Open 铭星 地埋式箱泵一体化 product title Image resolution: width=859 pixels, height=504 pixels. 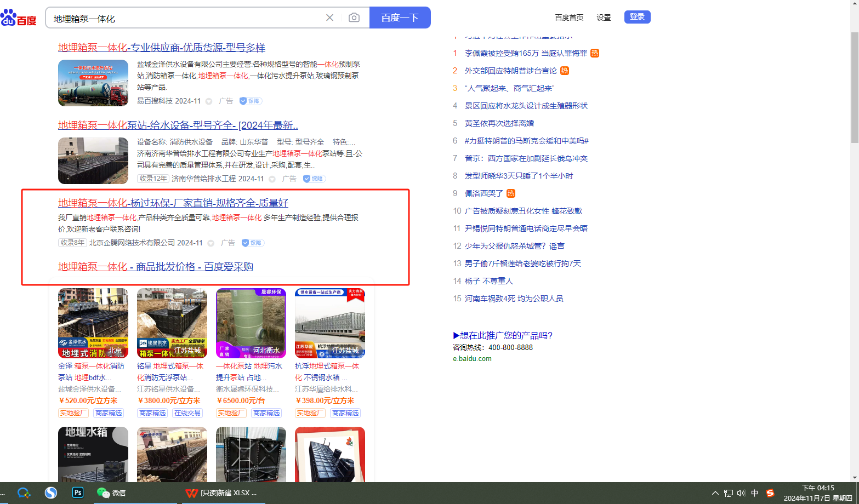[170, 372]
